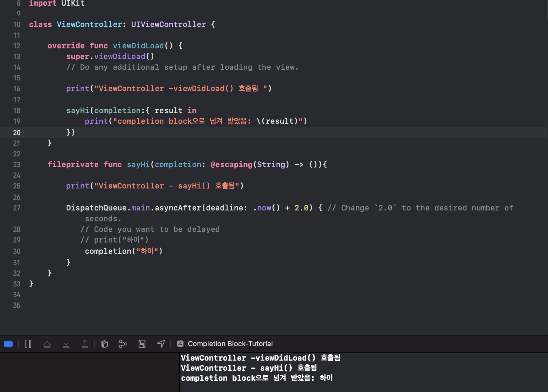
Task: Click console output 'ViewController -viewDidLoad() 호출됨'
Action: 260,358
